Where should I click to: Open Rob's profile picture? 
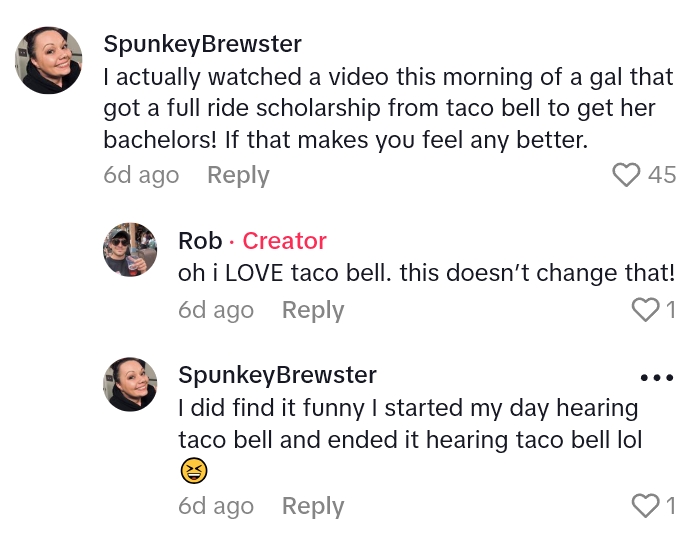[x=130, y=250]
